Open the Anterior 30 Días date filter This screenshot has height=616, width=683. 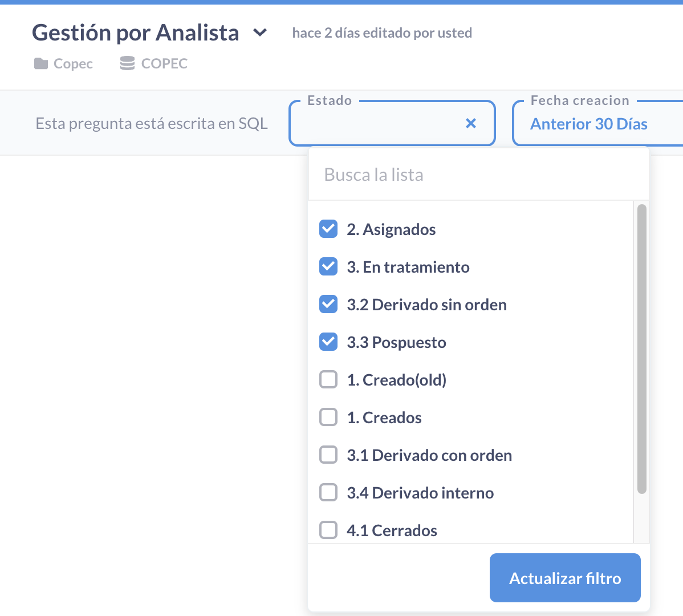588,124
